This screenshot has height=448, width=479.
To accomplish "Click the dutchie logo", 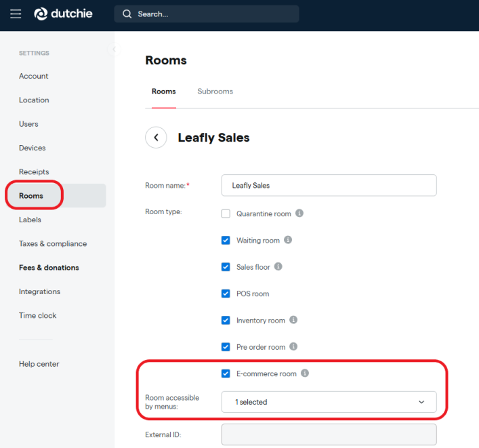I will click(63, 14).
